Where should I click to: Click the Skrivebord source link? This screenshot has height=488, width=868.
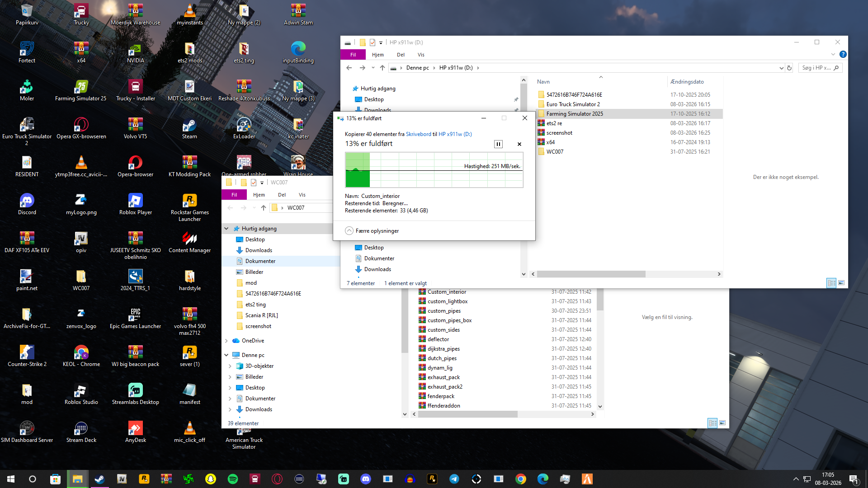[418, 134]
